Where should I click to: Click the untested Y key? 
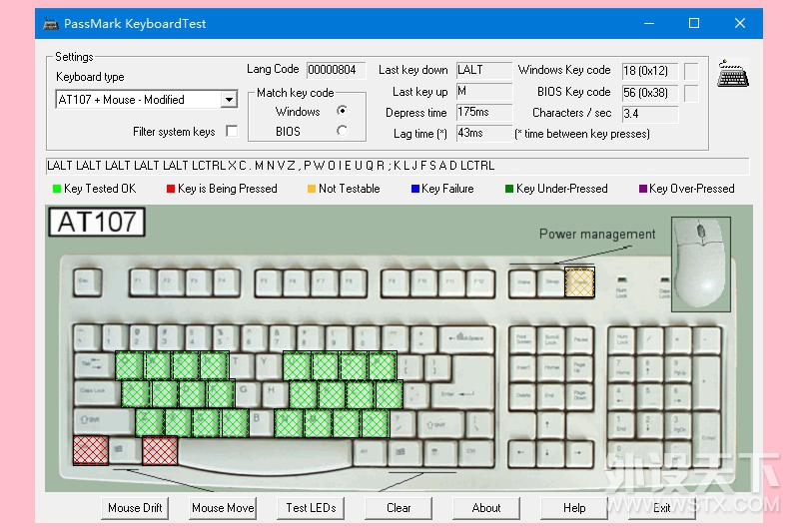click(268, 364)
